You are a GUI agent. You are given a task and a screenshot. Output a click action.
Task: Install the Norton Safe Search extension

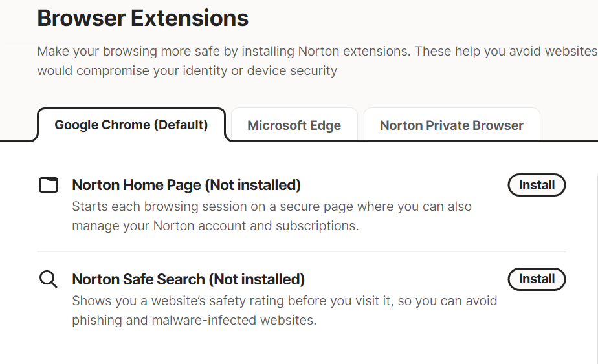[x=537, y=279]
